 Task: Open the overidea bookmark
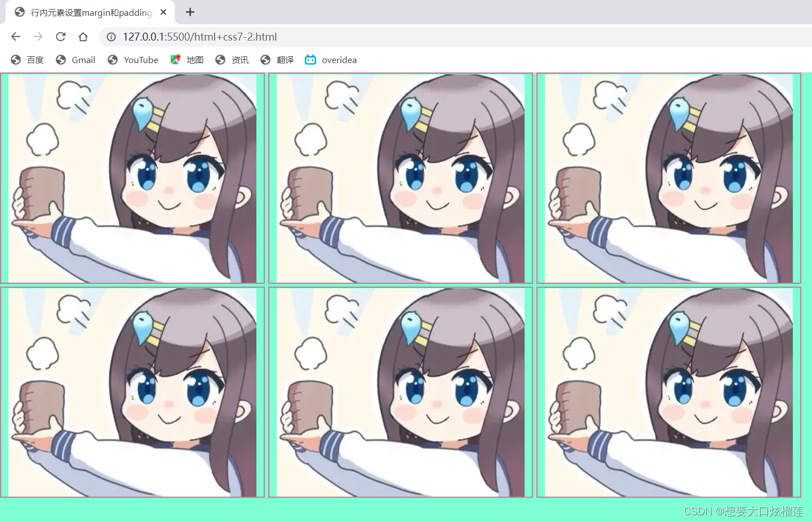tap(331, 60)
